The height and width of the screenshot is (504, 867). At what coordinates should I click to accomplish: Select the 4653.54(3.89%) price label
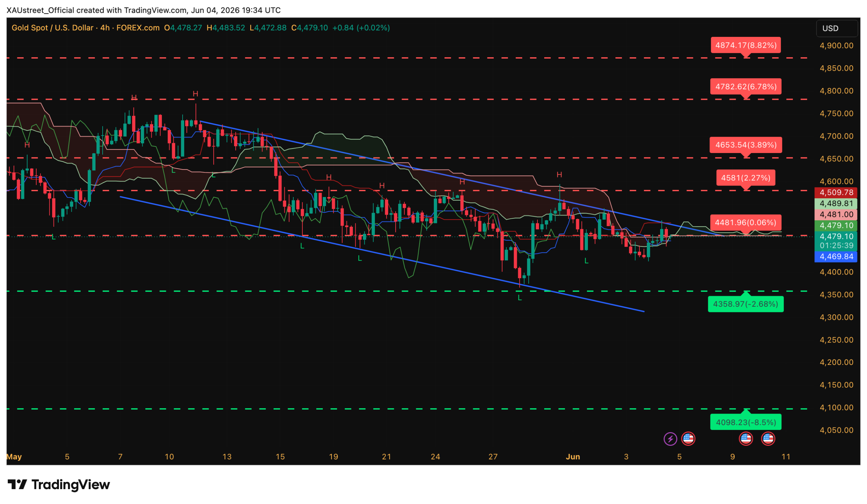pos(745,145)
